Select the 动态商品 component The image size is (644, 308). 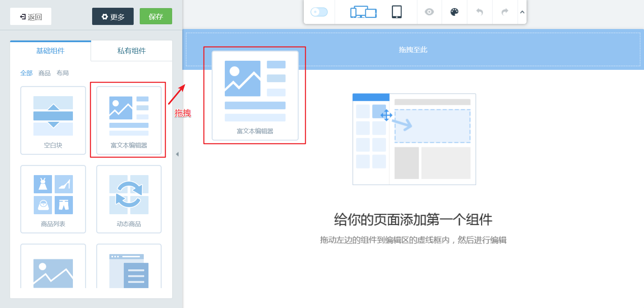129,199
